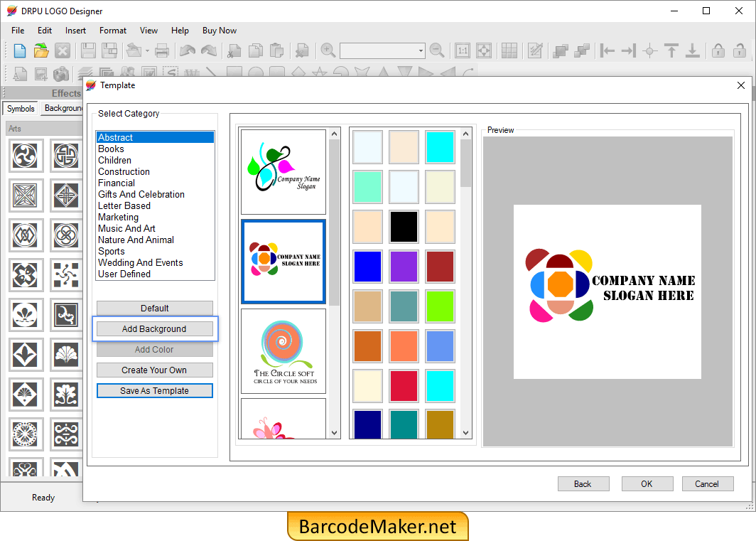Screen dimensions: 756x541
Task: Close the Template dialog
Action: (x=741, y=85)
